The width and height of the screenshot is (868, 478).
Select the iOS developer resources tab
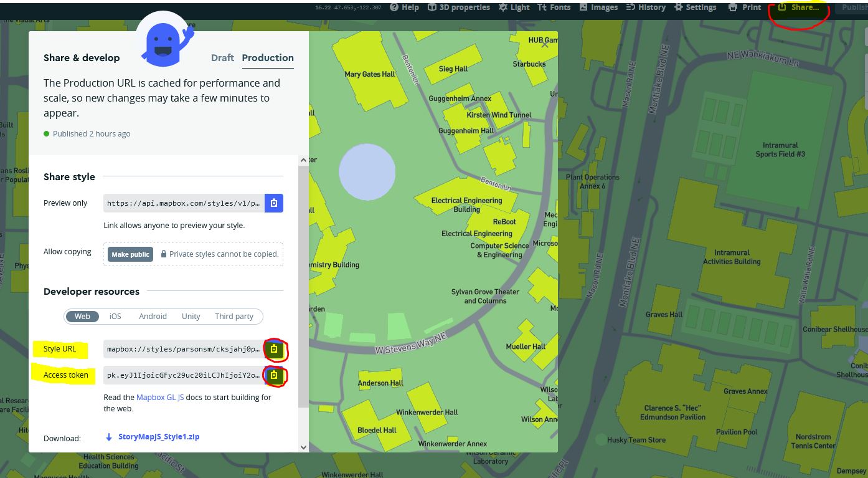[115, 317]
